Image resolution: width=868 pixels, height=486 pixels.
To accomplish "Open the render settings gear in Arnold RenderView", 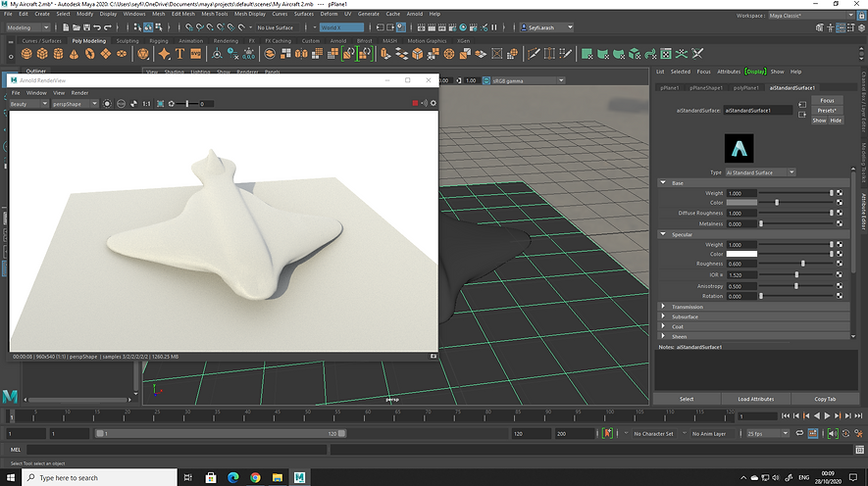I will [434, 104].
